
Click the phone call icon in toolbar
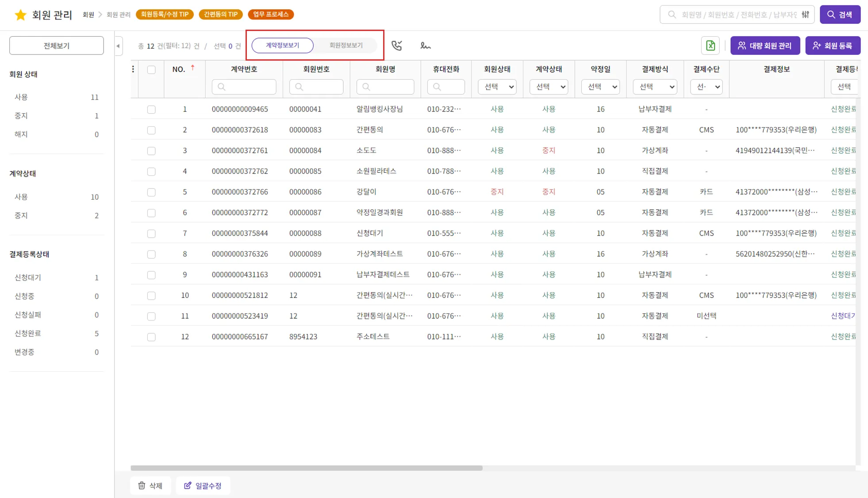tap(397, 46)
